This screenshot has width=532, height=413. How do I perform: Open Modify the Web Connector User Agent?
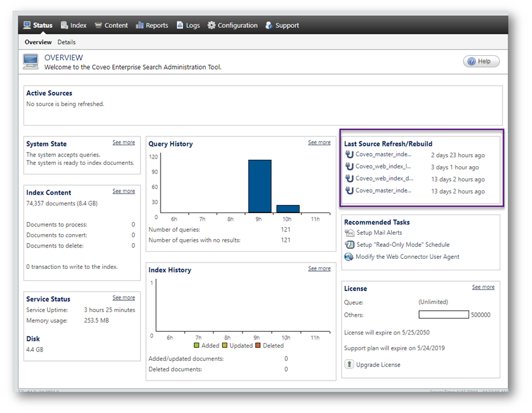(x=407, y=257)
